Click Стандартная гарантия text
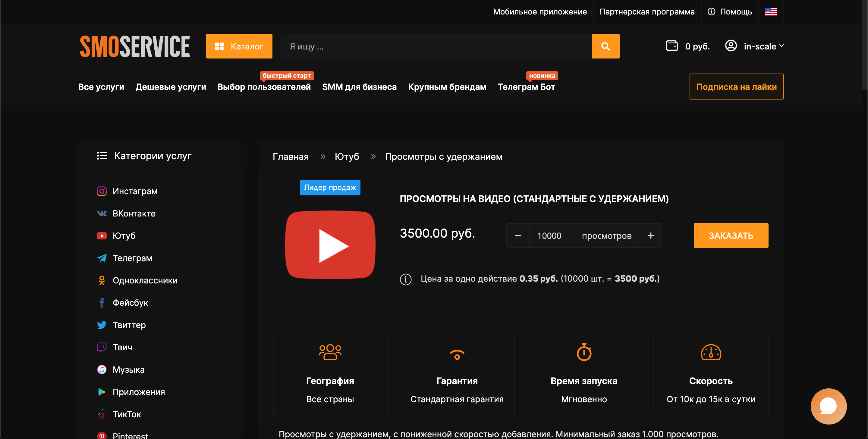This screenshot has height=439, width=868. click(x=457, y=399)
